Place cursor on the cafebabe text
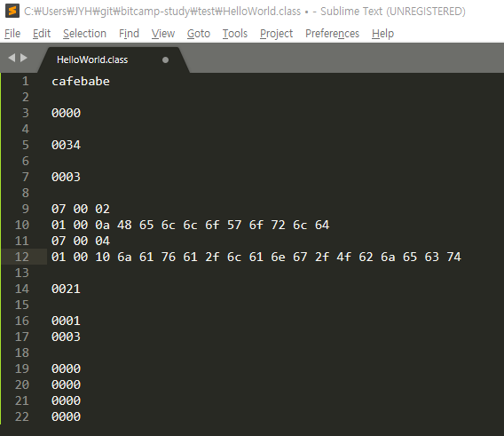This screenshot has height=436, width=504. (x=81, y=81)
